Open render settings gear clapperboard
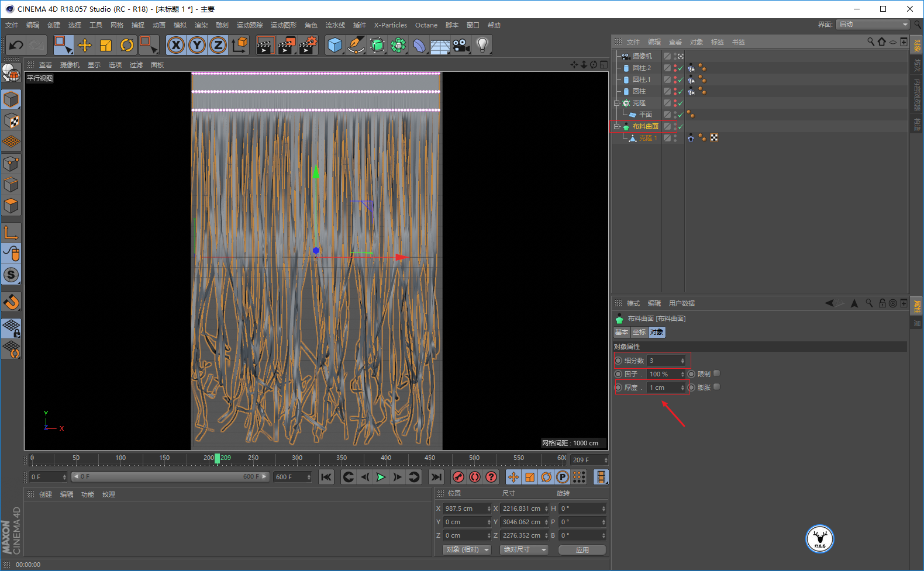The width and height of the screenshot is (924, 571). (308, 45)
